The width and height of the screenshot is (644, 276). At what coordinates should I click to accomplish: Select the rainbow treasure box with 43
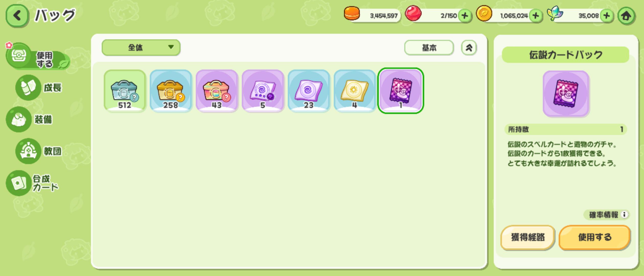(x=217, y=91)
